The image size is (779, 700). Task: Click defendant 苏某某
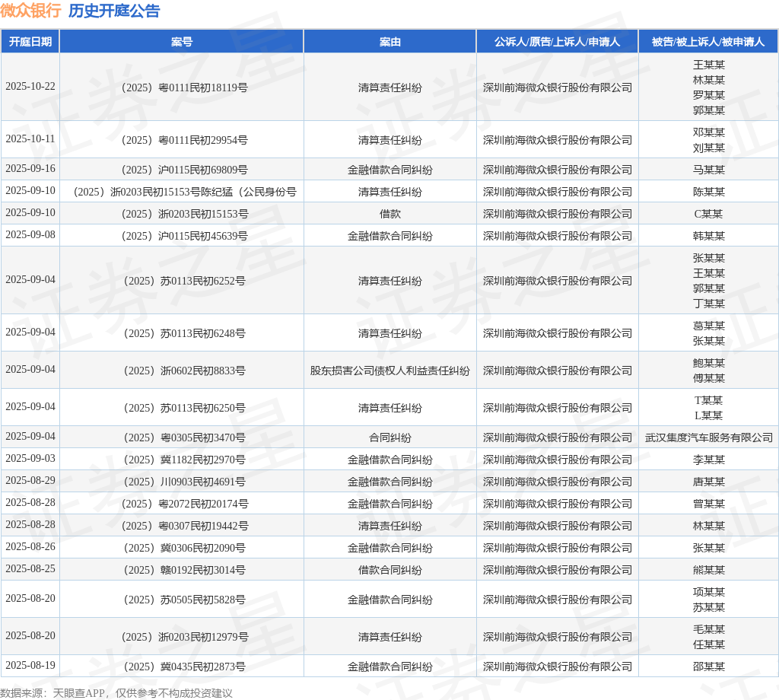(708, 608)
